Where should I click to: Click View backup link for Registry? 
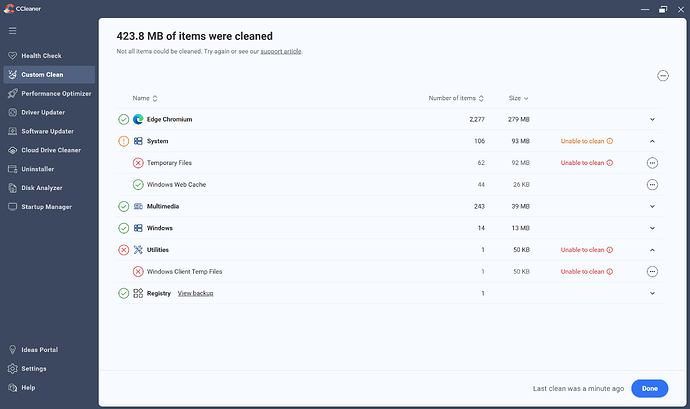click(195, 293)
